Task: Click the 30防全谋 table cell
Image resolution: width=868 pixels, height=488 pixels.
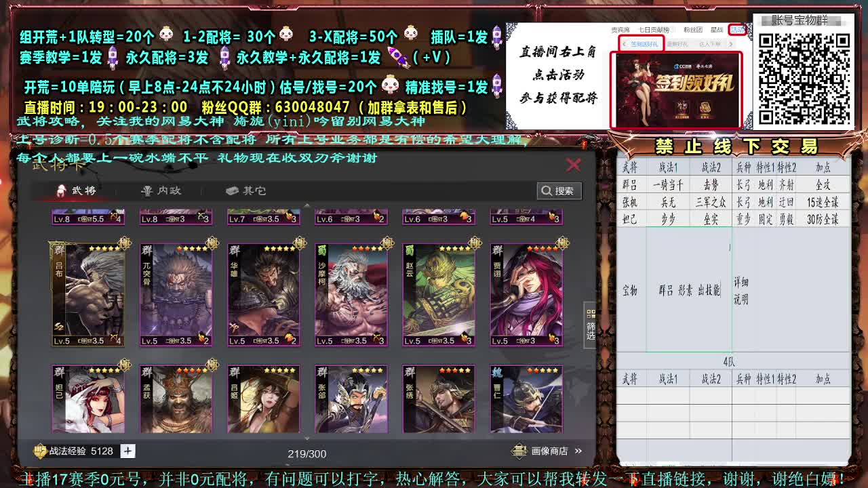Action: click(823, 219)
